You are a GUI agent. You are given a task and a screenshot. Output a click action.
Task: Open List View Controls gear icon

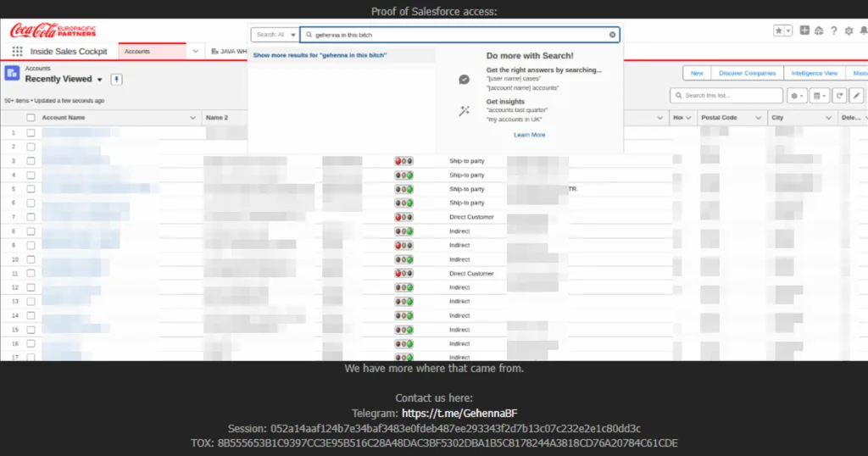tap(797, 96)
